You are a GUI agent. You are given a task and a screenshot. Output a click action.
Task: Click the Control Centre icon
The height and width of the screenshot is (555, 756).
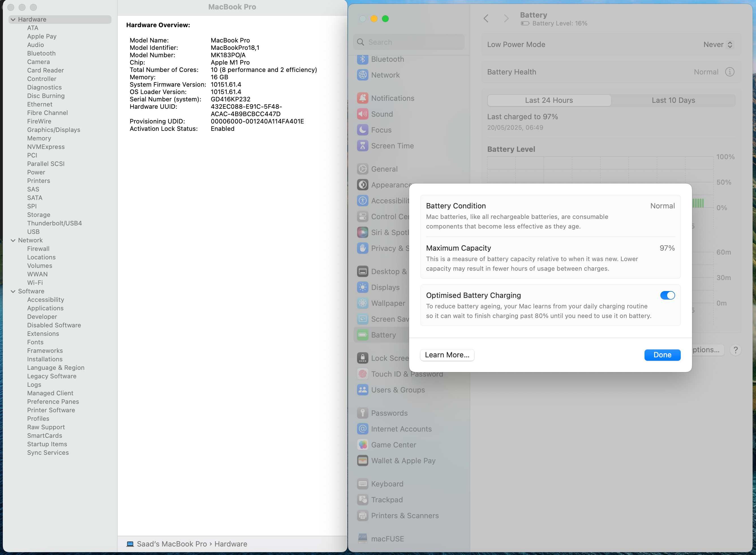pyautogui.click(x=362, y=216)
